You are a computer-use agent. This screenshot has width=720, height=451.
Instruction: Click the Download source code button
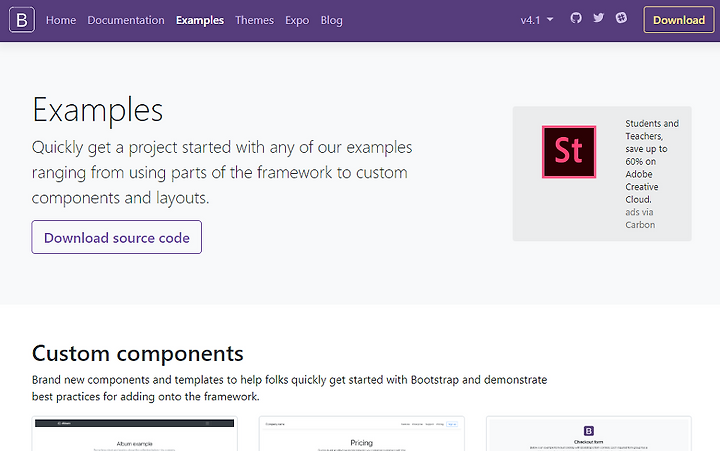(x=117, y=237)
